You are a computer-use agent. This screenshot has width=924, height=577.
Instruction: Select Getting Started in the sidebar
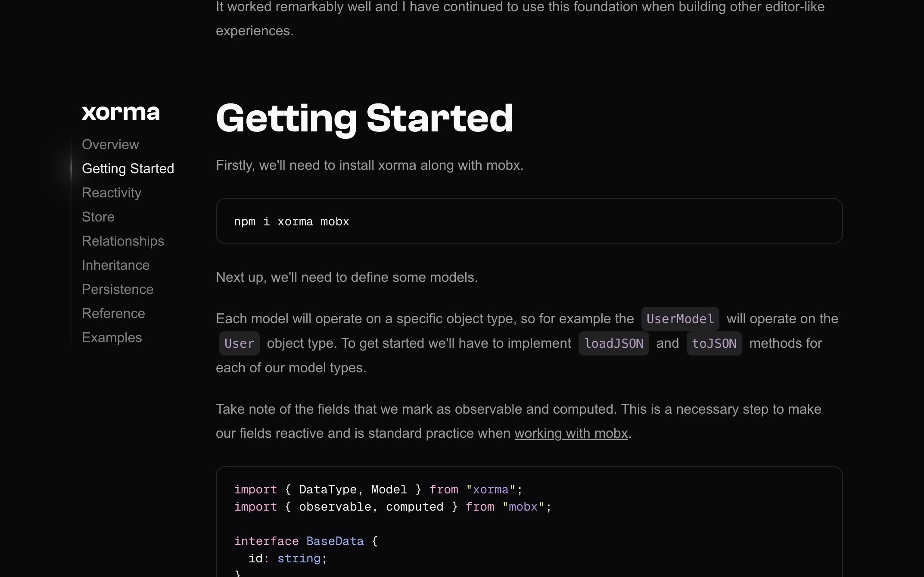[x=128, y=168]
